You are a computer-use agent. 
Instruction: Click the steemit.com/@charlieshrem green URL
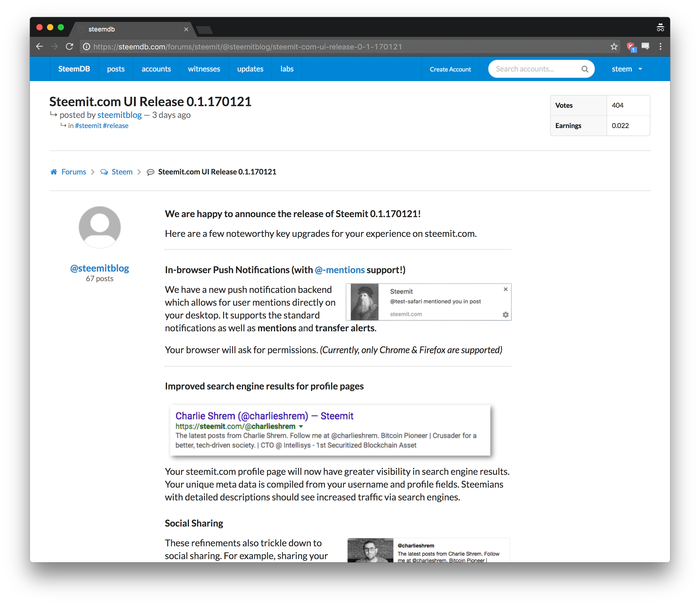pos(236,427)
